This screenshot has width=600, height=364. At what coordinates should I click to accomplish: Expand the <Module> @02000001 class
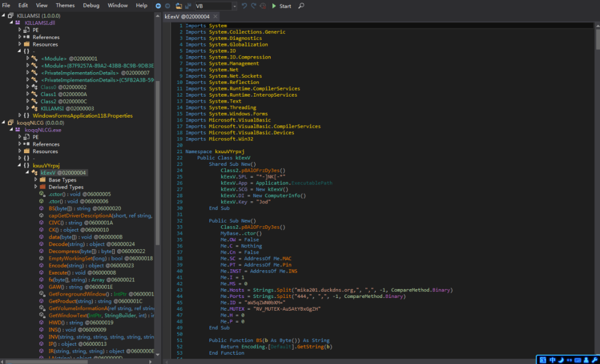coord(28,58)
